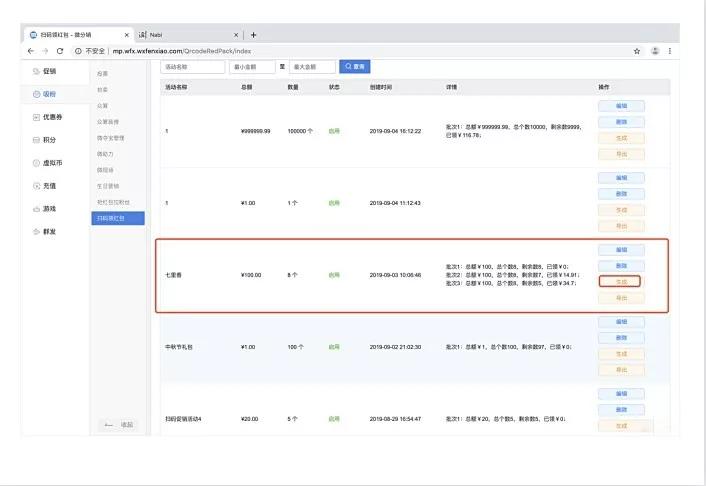Focus the 最大金额 input field
Viewport: 706px width, 486px height.
pos(312,67)
